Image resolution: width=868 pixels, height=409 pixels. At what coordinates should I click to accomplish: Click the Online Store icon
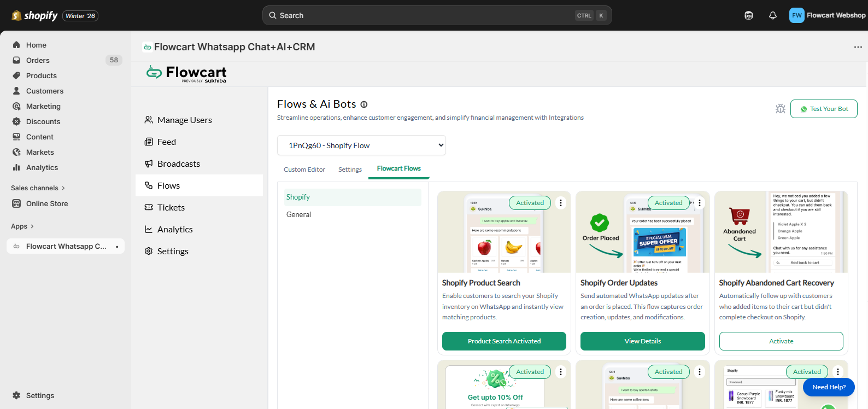(x=16, y=203)
